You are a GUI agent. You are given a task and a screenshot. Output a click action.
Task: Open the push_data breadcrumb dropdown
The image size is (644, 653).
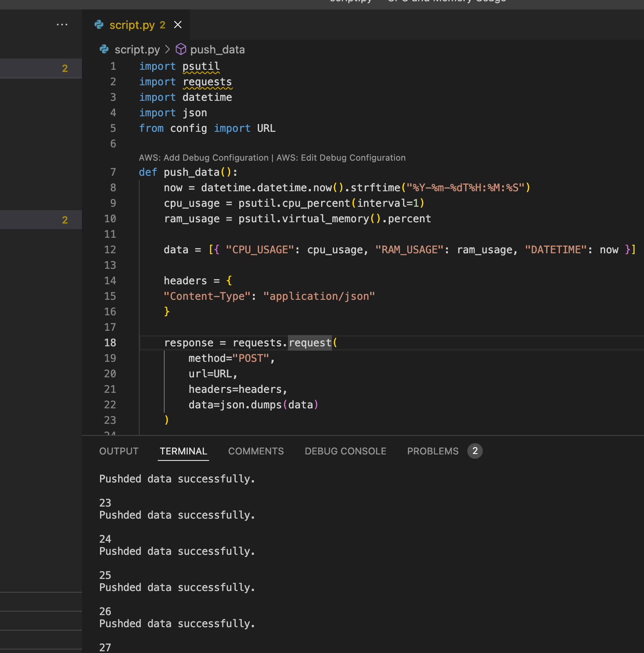point(218,49)
